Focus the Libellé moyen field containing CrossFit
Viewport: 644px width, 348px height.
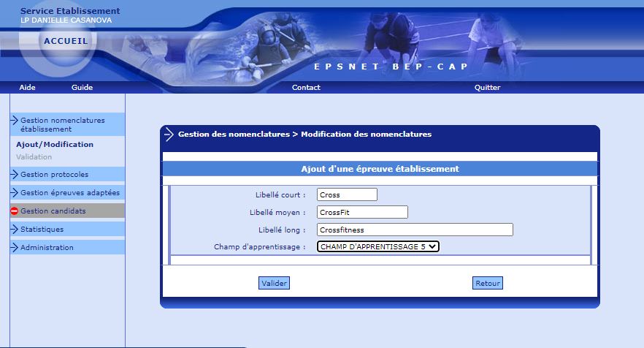pos(362,212)
